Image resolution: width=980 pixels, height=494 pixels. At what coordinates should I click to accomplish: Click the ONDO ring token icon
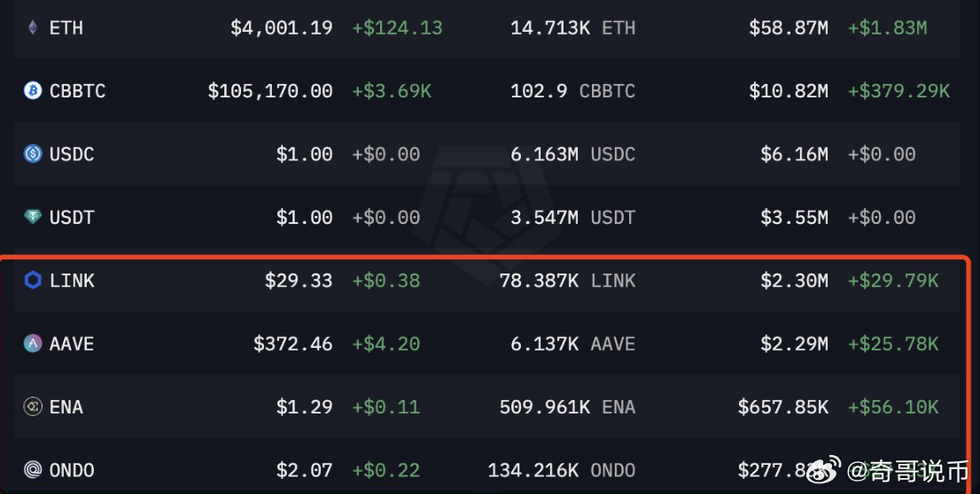33,469
